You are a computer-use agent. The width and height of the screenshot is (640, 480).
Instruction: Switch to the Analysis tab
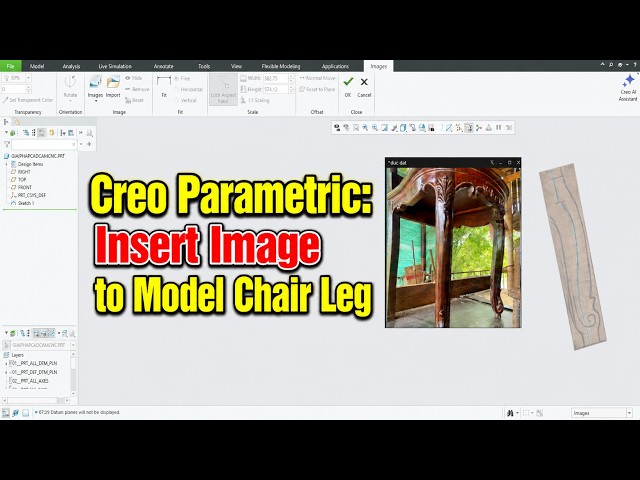(x=71, y=66)
